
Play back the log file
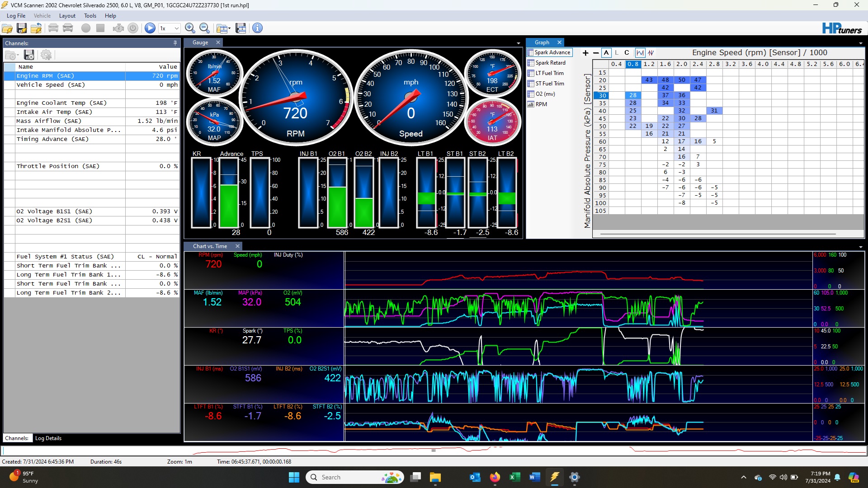(150, 28)
